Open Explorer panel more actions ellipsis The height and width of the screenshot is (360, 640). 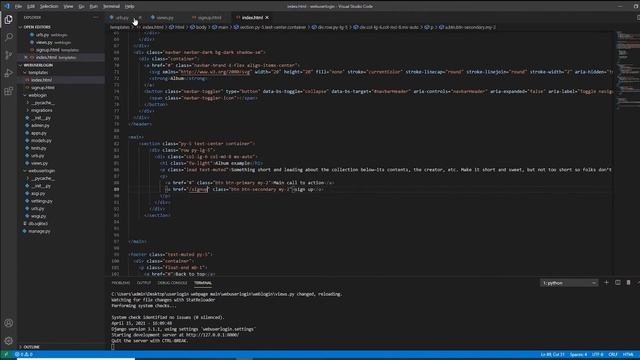(x=95, y=18)
